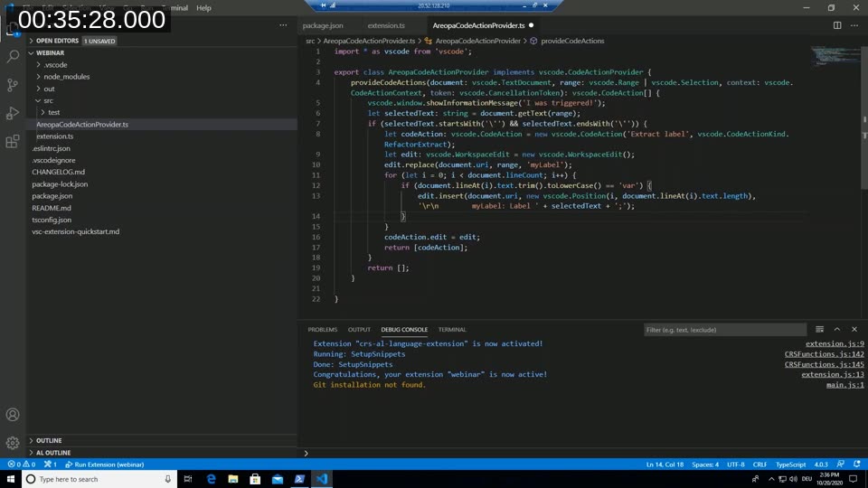This screenshot has height=488, width=868.
Task: Switch to the extension.ts editor tab
Action: coord(386,25)
